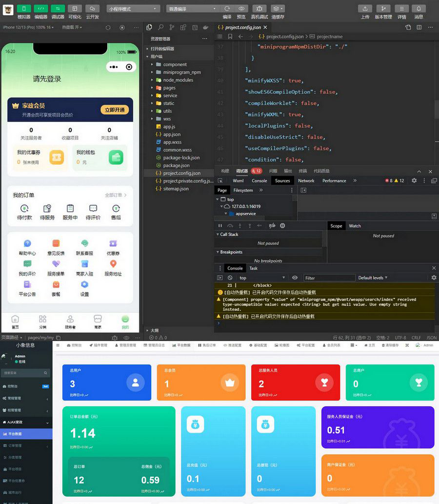Tap the 服务接单 icon in the mini program

(56, 263)
